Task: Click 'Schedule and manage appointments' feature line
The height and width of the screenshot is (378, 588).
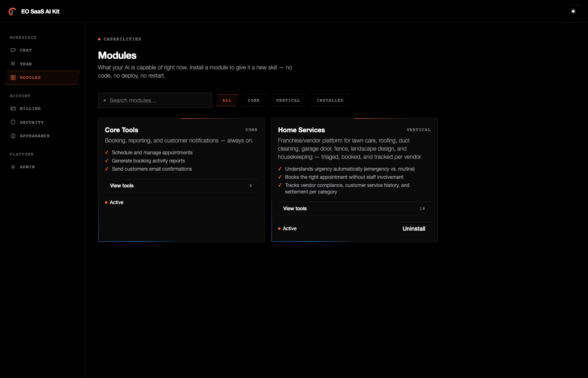Action: 152,153
